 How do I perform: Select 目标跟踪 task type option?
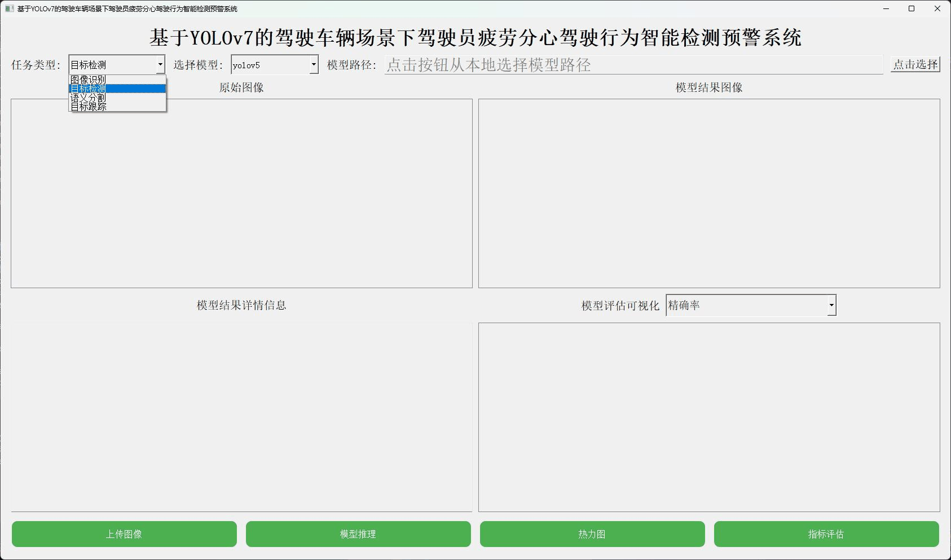tap(117, 106)
